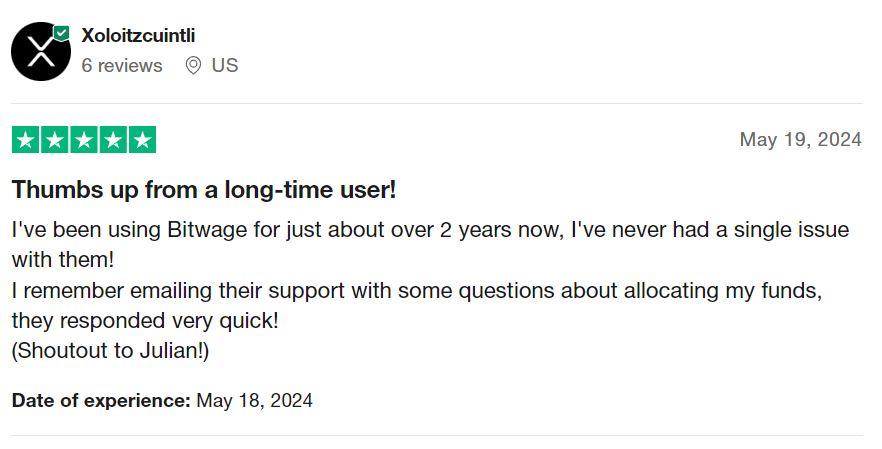Click the "6 reviews" count
Screen dimensions: 882x449
pos(122,66)
